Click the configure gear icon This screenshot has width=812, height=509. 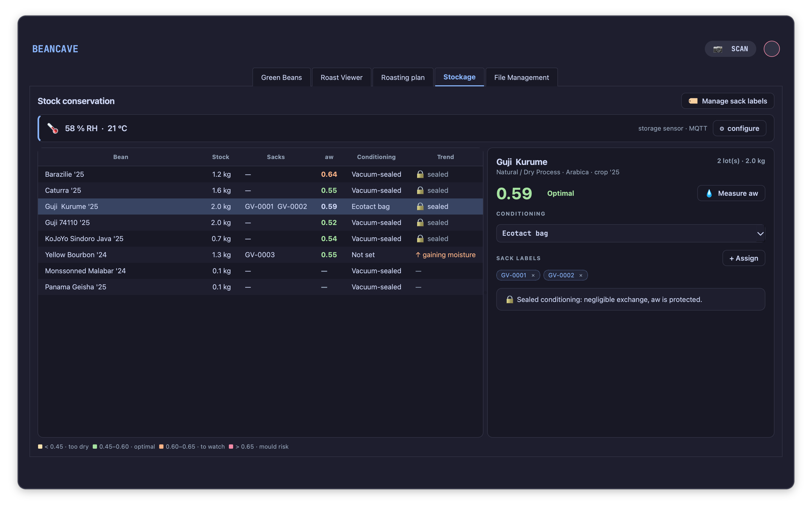(721, 129)
